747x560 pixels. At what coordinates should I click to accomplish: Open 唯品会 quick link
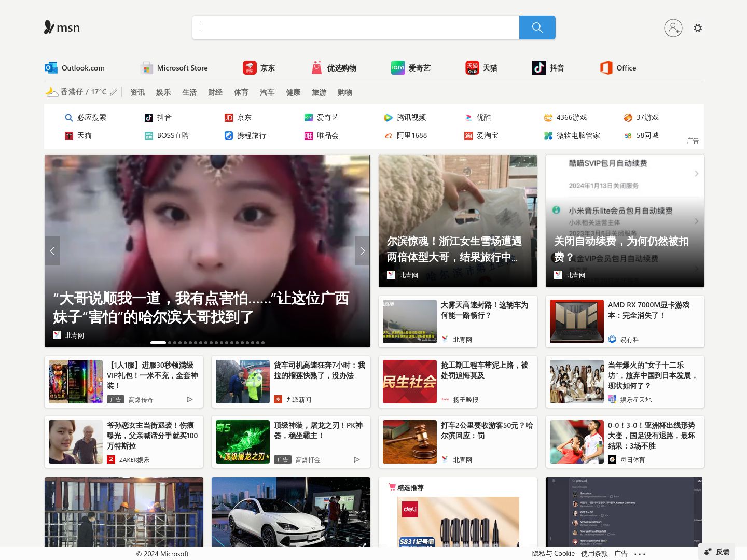point(322,136)
